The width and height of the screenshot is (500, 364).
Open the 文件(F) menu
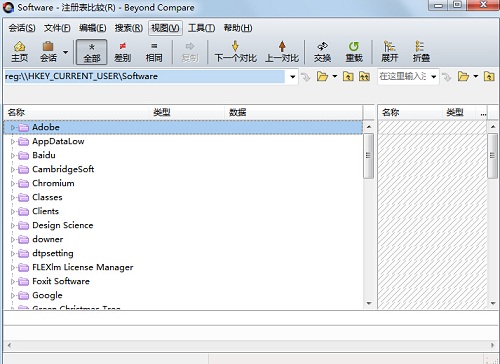[57, 28]
